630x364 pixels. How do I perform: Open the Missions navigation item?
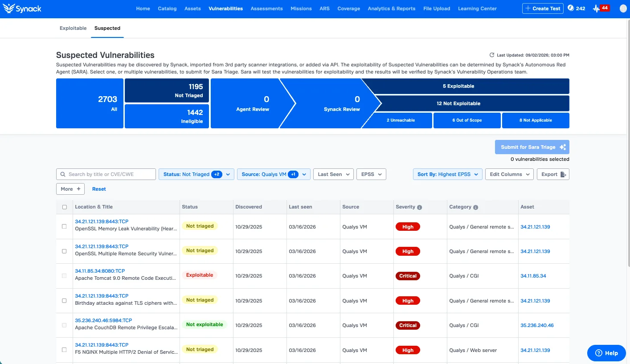(301, 8)
